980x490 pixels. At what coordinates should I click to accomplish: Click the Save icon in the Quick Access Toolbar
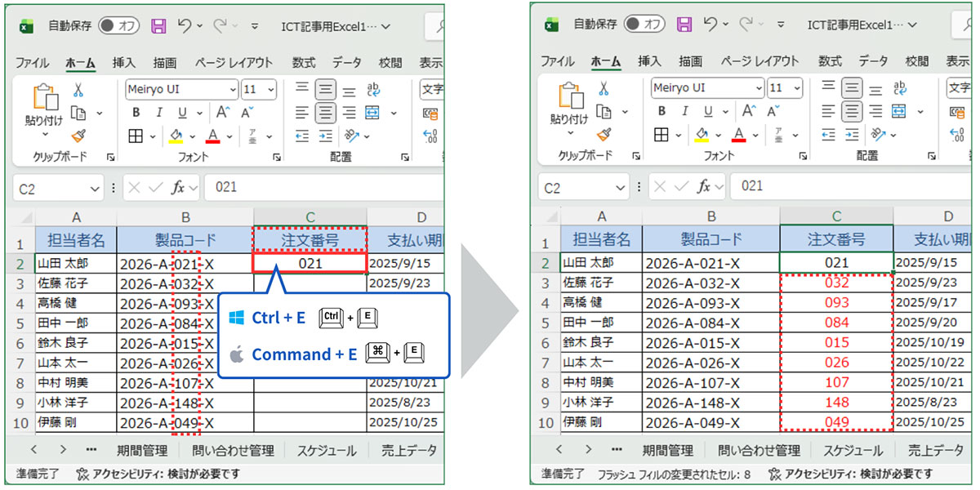pos(158,26)
